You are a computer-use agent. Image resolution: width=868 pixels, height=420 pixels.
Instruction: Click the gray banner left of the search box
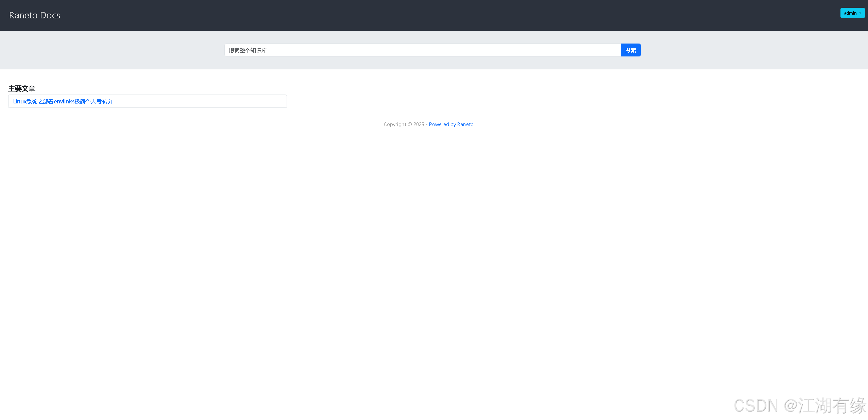112,50
